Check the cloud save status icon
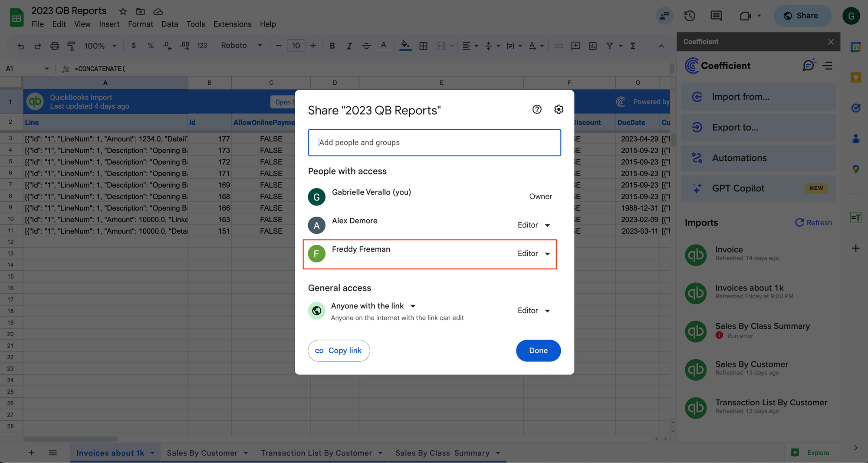 158,11
